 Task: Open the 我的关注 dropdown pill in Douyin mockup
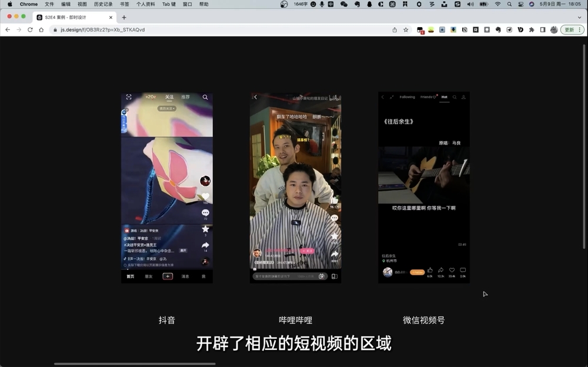167,108
